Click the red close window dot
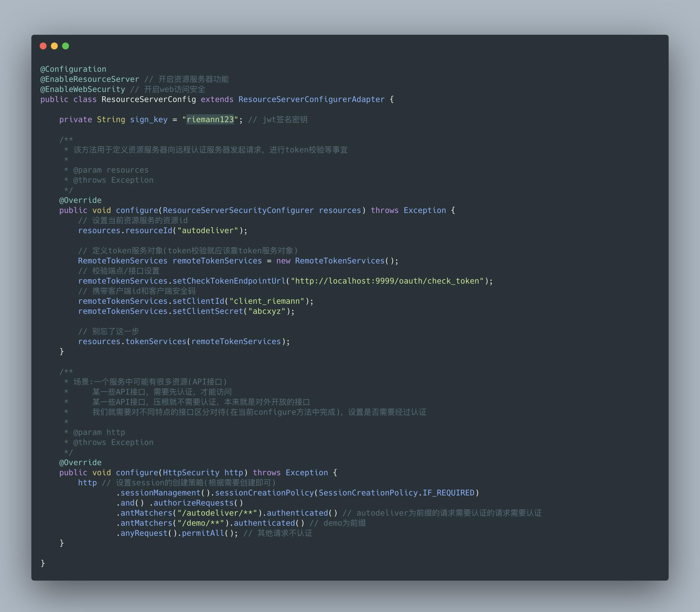 point(43,46)
